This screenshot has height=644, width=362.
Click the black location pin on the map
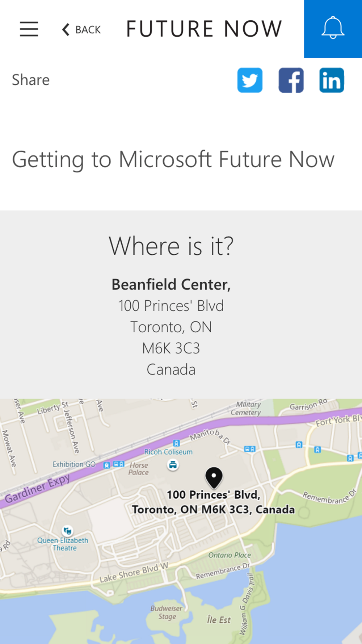pos(214,477)
